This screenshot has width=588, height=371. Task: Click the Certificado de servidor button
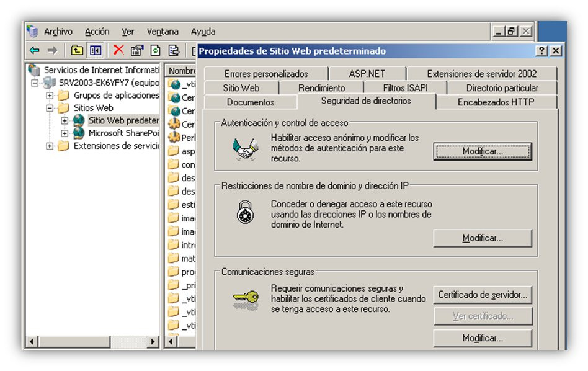pos(483,295)
